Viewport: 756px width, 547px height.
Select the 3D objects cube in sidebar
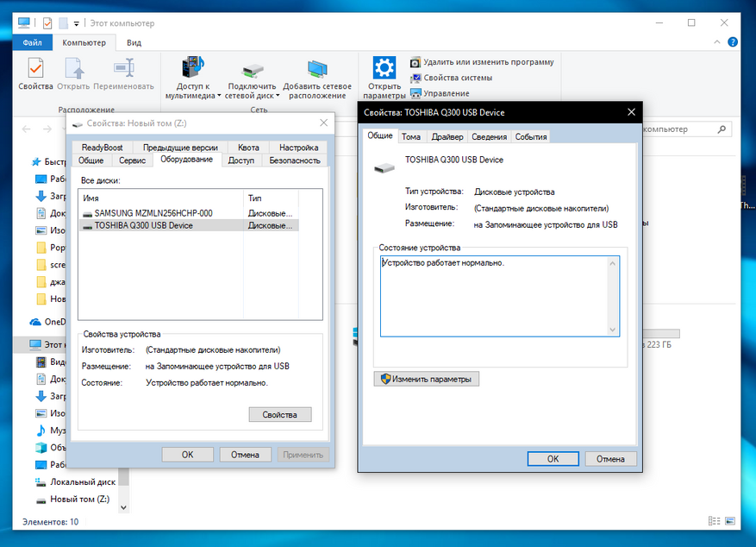pos(41,448)
